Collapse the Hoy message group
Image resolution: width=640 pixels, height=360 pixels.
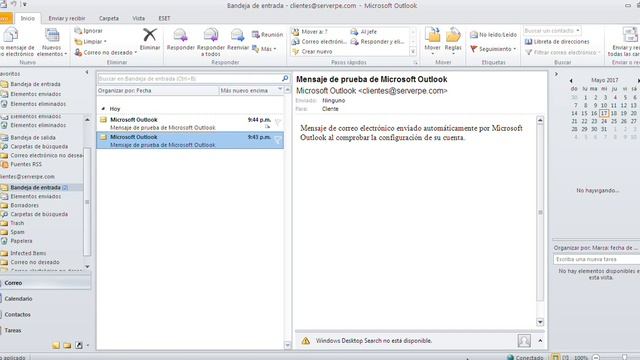pos(103,109)
